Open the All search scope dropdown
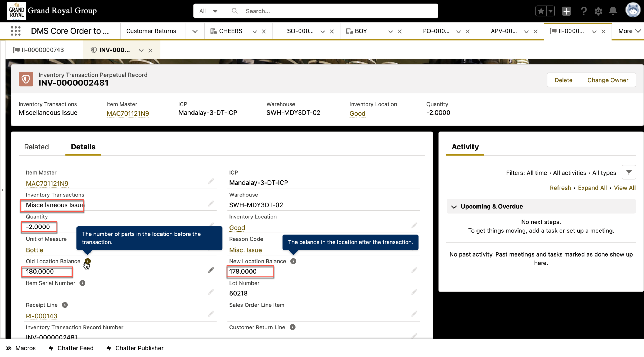Viewport: 644px width, 357px height. pos(208,11)
